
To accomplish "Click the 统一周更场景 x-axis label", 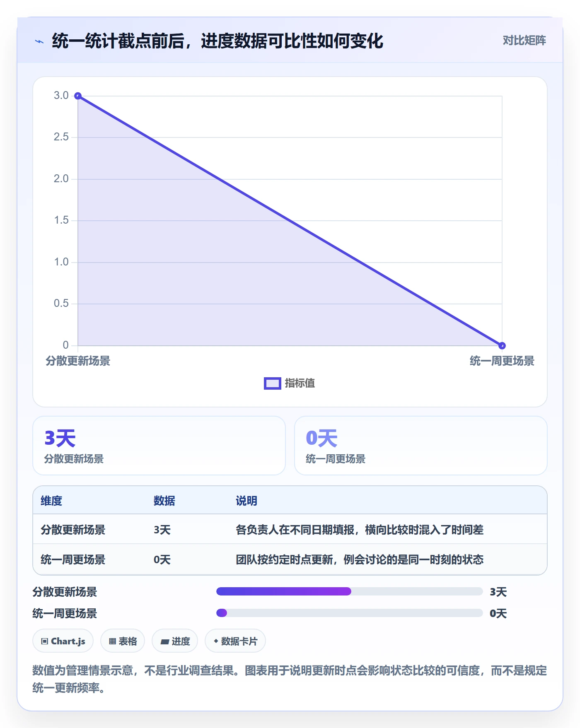I will [x=502, y=361].
